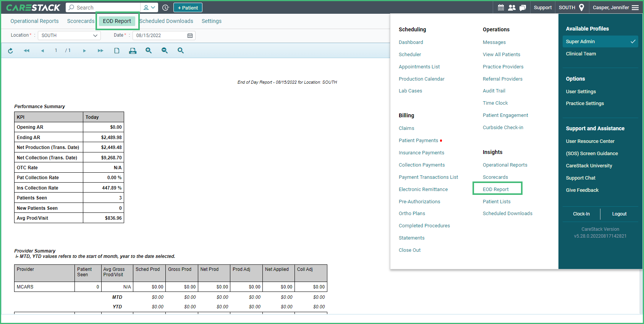The width and height of the screenshot is (644, 324).
Task: Open Patient Payments
Action: pos(418,141)
